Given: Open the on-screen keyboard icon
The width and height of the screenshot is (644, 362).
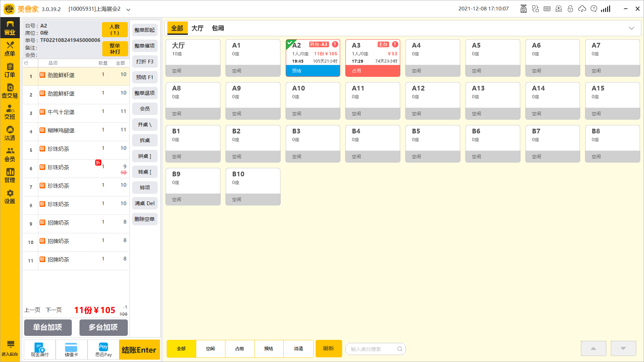Looking at the screenshot, I should 547,9.
